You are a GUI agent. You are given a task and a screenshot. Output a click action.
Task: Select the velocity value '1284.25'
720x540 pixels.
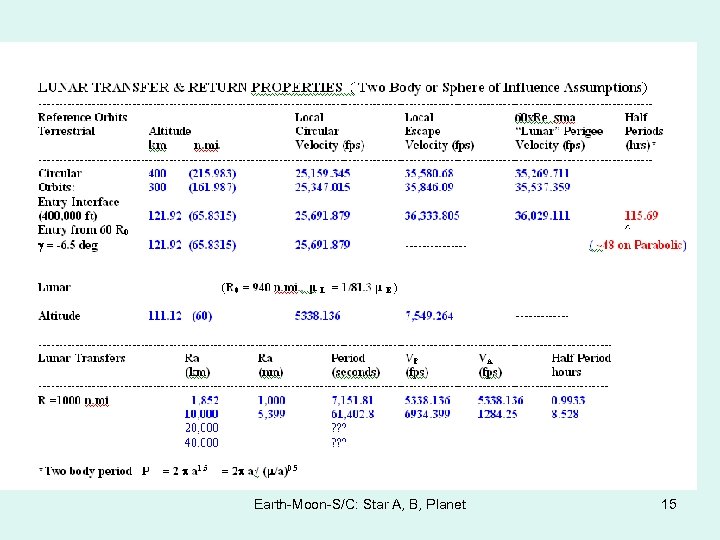497,414
